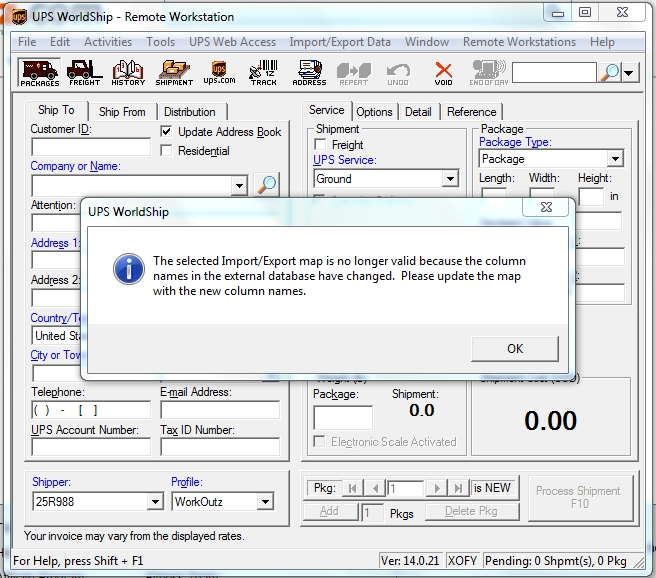Click the toolbar search magnifier icon
The height and width of the screenshot is (578, 656).
click(609, 73)
